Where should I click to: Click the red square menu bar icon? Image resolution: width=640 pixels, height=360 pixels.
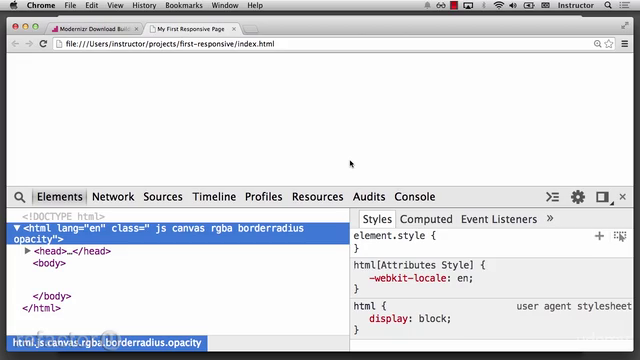point(454,5)
